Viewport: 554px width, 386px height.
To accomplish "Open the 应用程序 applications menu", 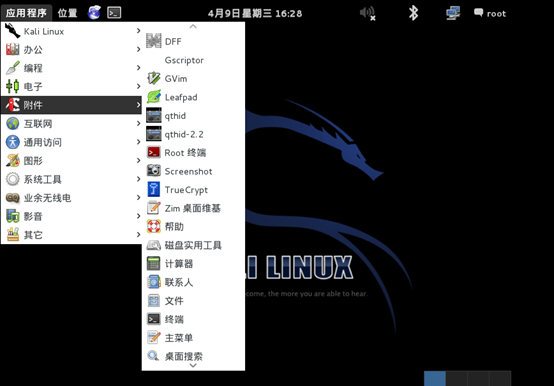I will pyautogui.click(x=26, y=13).
